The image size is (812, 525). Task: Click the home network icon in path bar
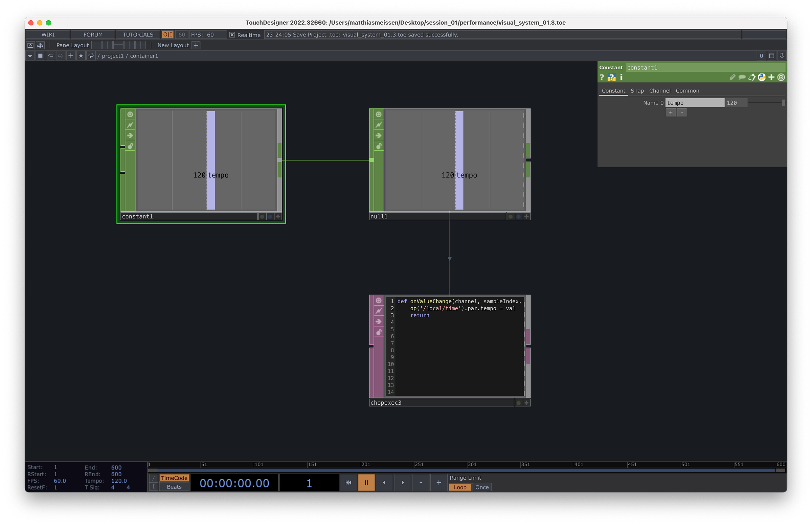point(91,56)
